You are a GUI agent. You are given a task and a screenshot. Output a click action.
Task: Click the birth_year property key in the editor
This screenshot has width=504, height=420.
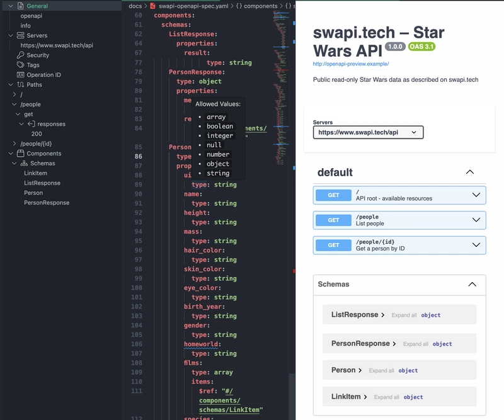(x=203, y=306)
